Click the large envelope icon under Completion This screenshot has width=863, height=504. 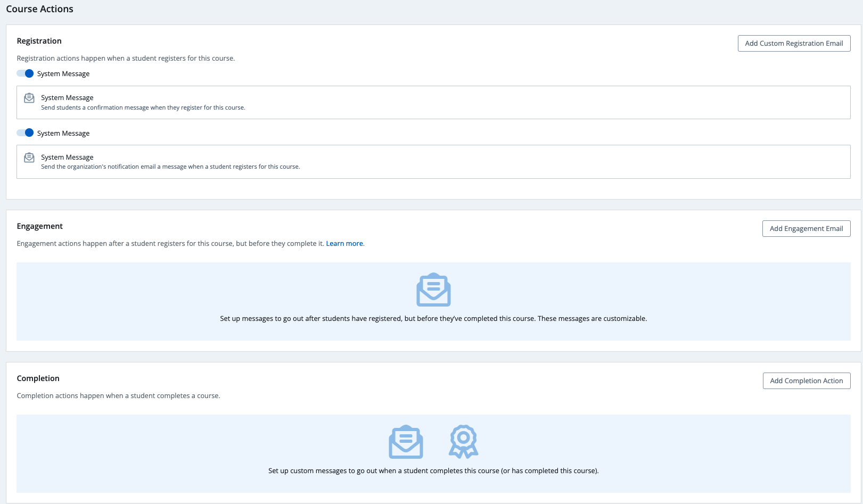click(406, 442)
